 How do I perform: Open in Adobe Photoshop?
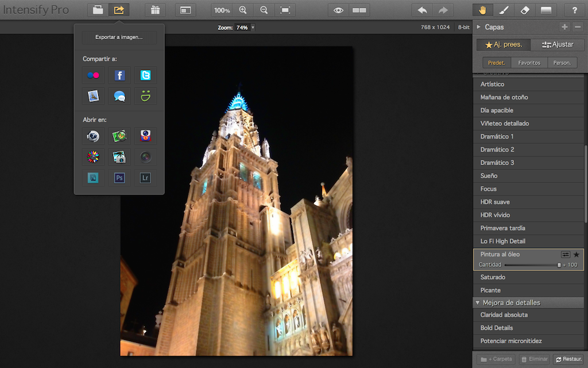point(119,178)
